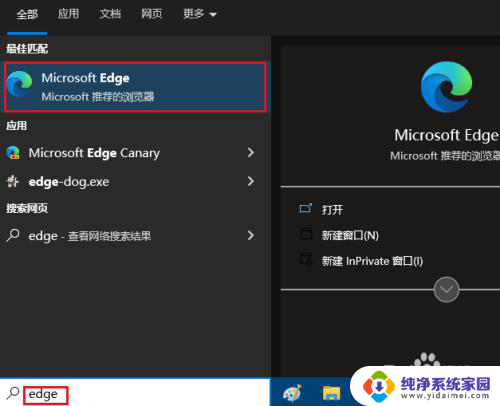Expand edge-dog.exe options arrow
This screenshot has height=406, width=500.
coord(251,181)
